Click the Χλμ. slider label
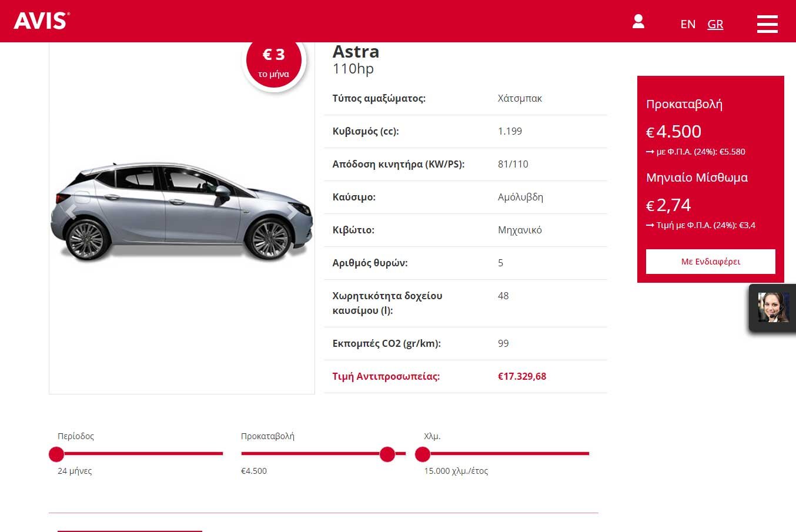 tap(432, 436)
